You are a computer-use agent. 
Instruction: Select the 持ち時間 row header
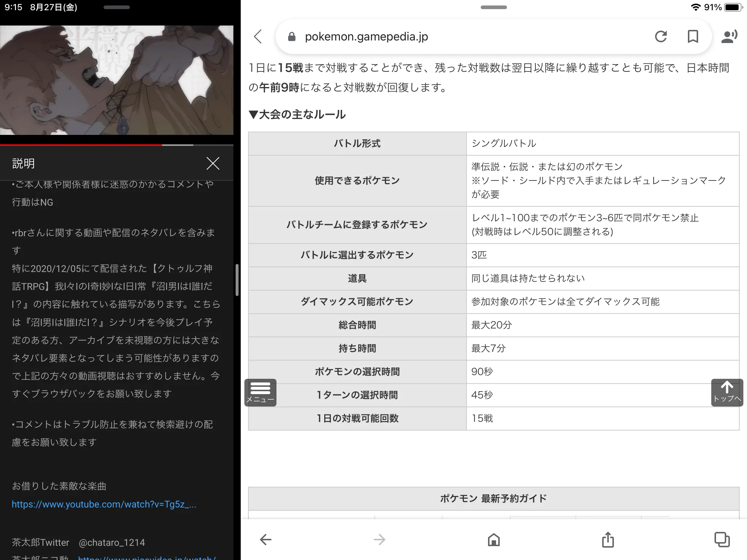[x=357, y=349]
